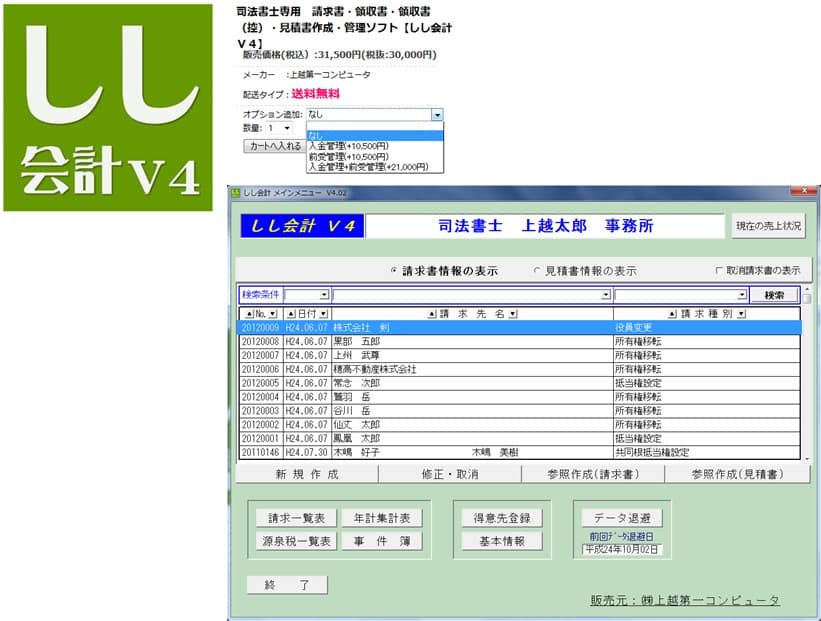The width and height of the screenshot is (821, 621).
Task: Open the 数量 quantity dropdown
Action: click(287, 128)
